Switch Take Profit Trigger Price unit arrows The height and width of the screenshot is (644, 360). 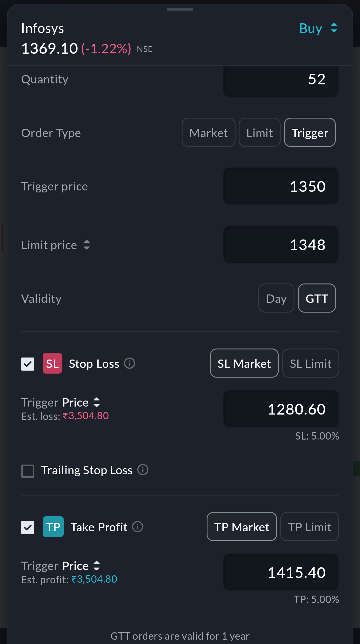point(97,566)
